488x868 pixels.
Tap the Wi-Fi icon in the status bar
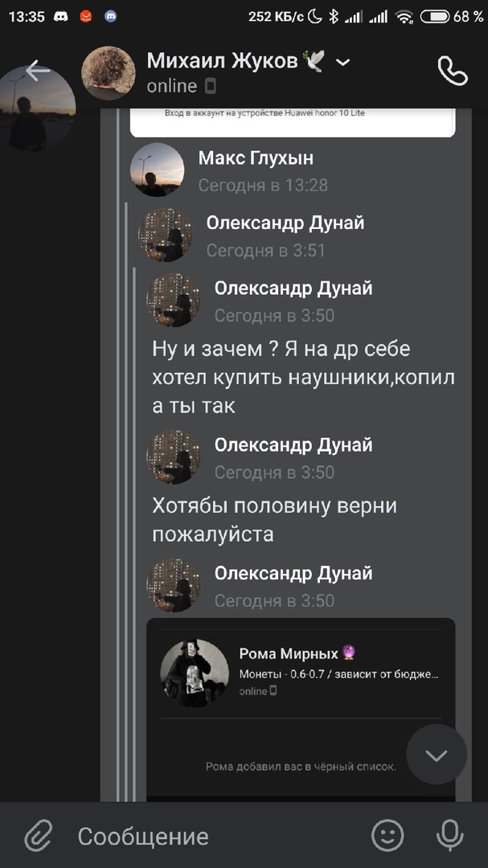pyautogui.click(x=404, y=16)
